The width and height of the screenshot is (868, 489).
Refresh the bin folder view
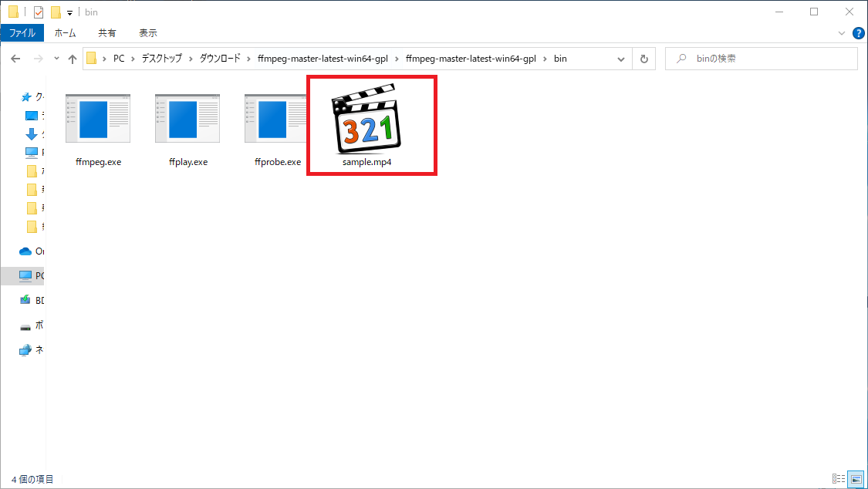[643, 59]
